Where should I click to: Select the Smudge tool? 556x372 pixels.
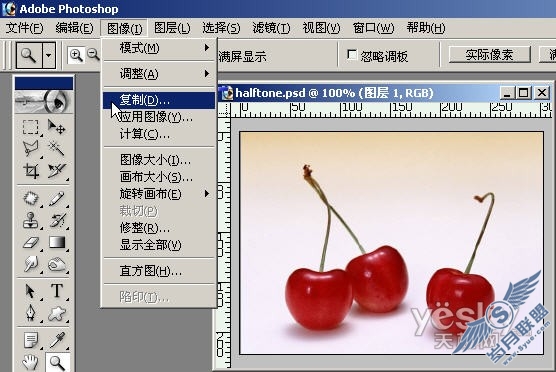pyautogui.click(x=30, y=264)
